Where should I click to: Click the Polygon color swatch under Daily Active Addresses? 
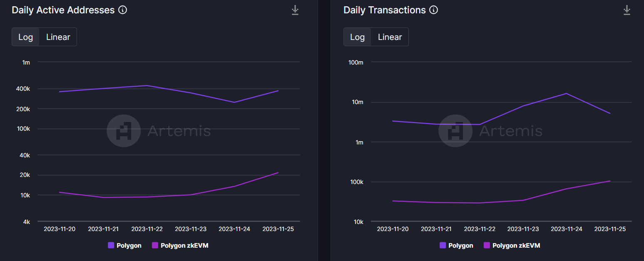tap(111, 245)
